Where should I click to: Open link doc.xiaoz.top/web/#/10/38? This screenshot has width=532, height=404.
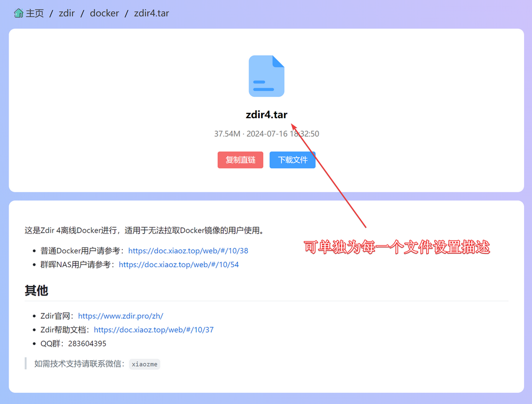tap(188, 251)
